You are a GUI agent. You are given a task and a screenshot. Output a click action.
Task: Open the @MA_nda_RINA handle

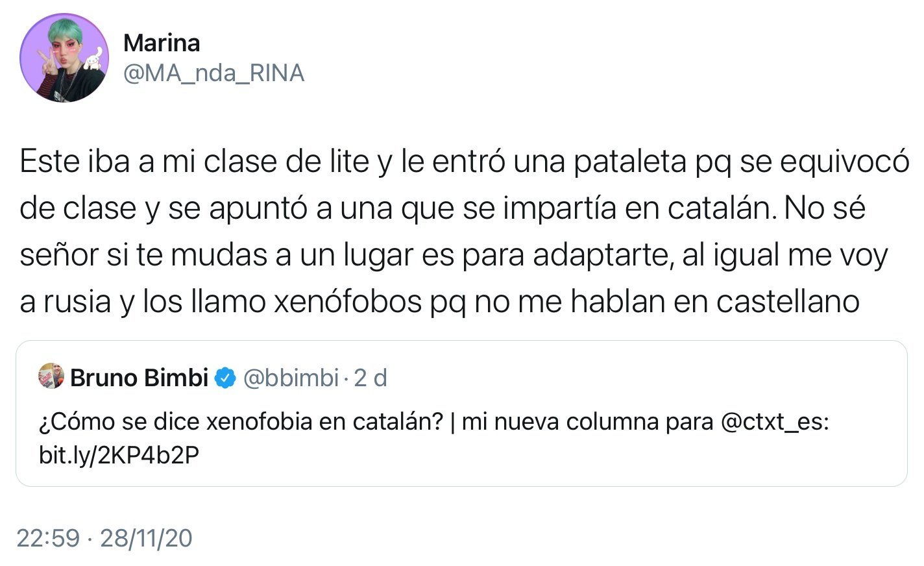click(213, 73)
